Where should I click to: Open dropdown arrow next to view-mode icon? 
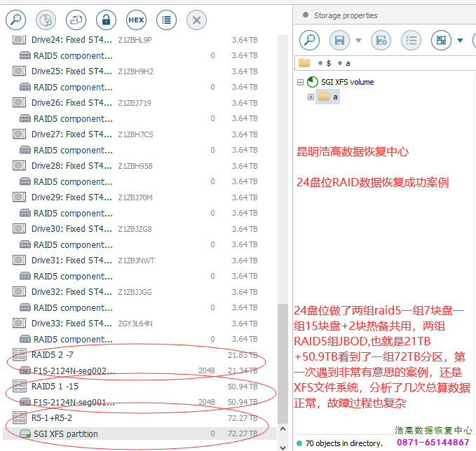tap(460, 40)
